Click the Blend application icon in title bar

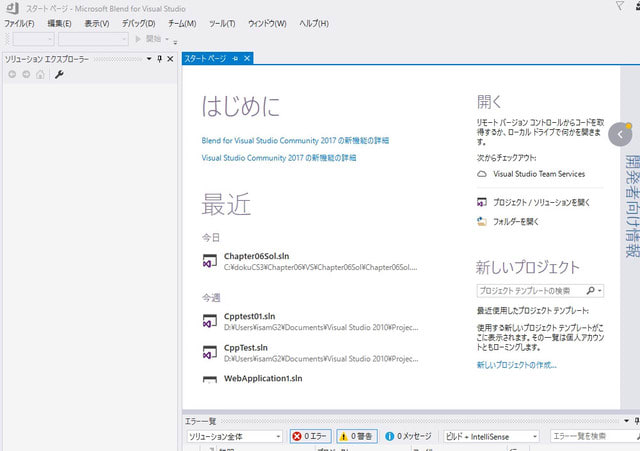12,7
